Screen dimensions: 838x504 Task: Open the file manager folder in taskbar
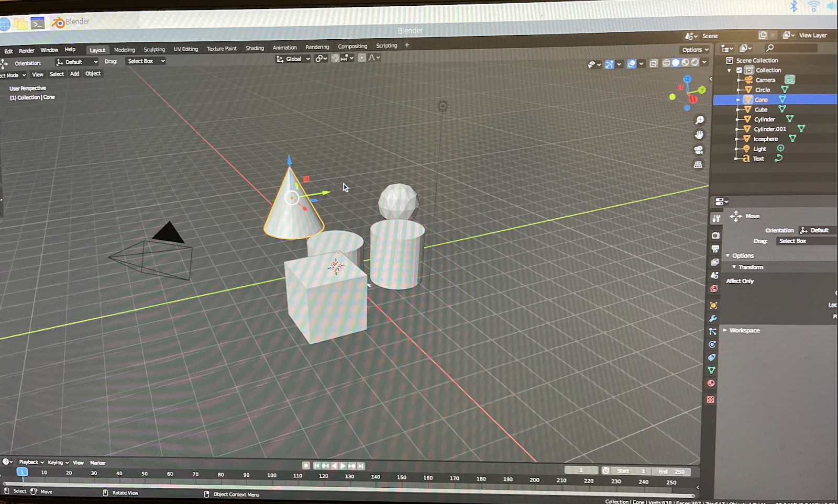(x=21, y=24)
